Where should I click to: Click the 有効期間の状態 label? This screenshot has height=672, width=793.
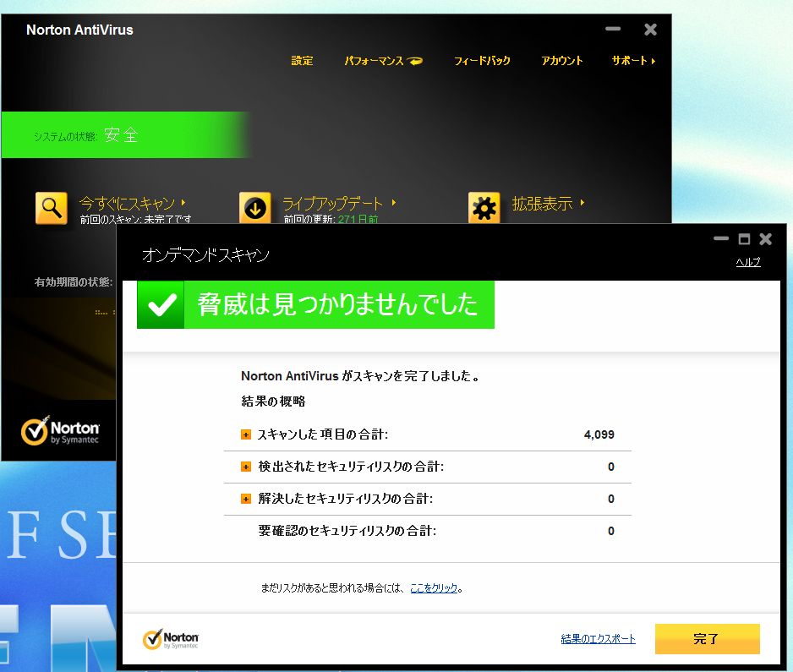pyautogui.click(x=74, y=282)
